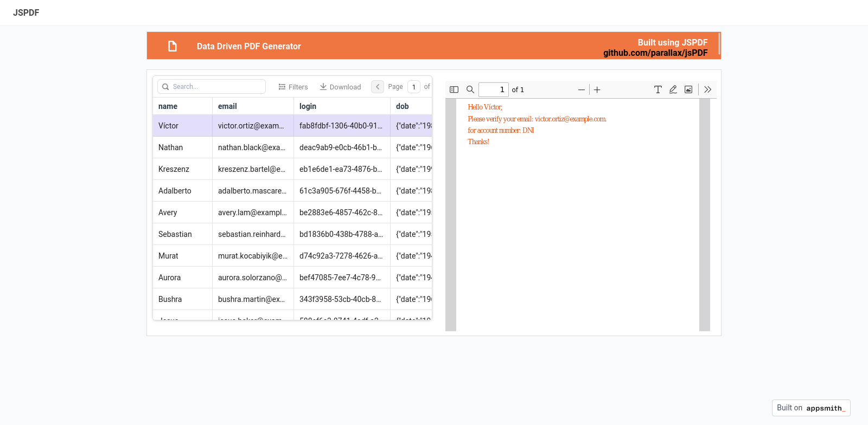Go to previous table page
Viewport: 868px width, 425px height.
tap(378, 87)
